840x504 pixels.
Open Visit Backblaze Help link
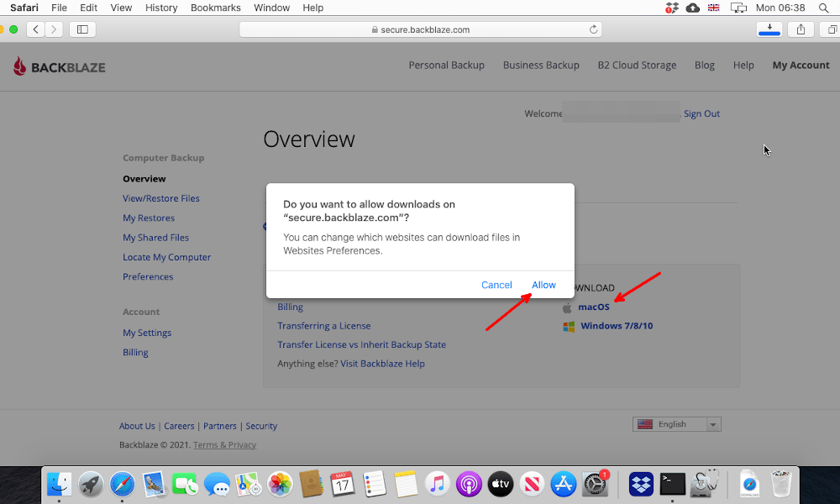382,364
